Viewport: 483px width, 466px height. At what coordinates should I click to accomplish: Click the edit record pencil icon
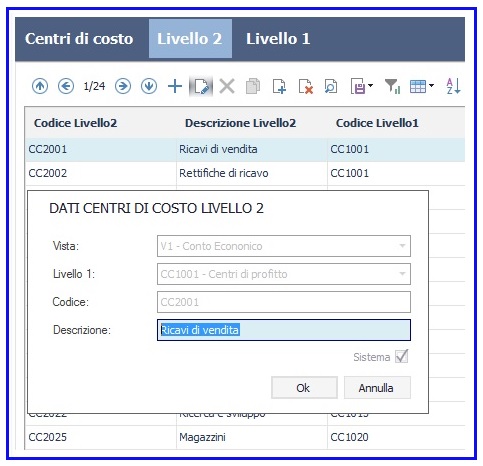(x=201, y=86)
